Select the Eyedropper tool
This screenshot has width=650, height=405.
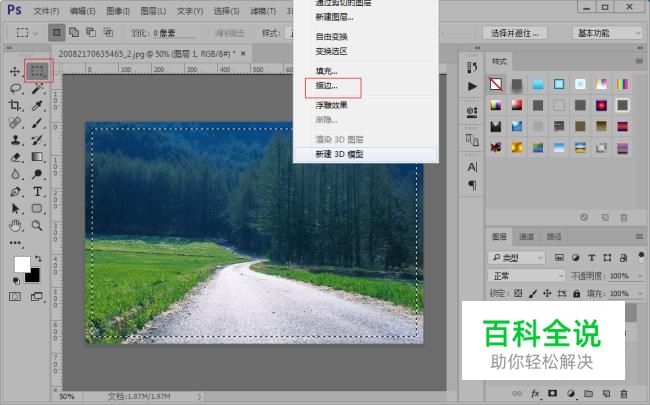[37, 105]
